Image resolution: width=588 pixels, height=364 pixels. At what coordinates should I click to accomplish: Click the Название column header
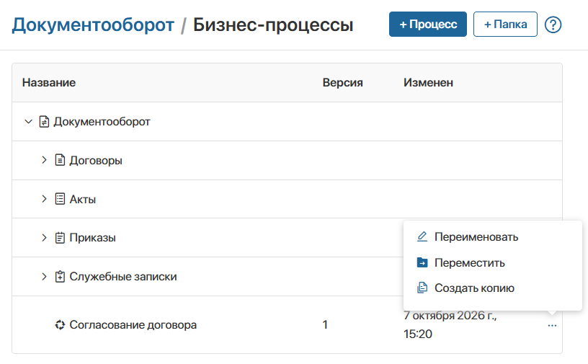pyautogui.click(x=49, y=83)
